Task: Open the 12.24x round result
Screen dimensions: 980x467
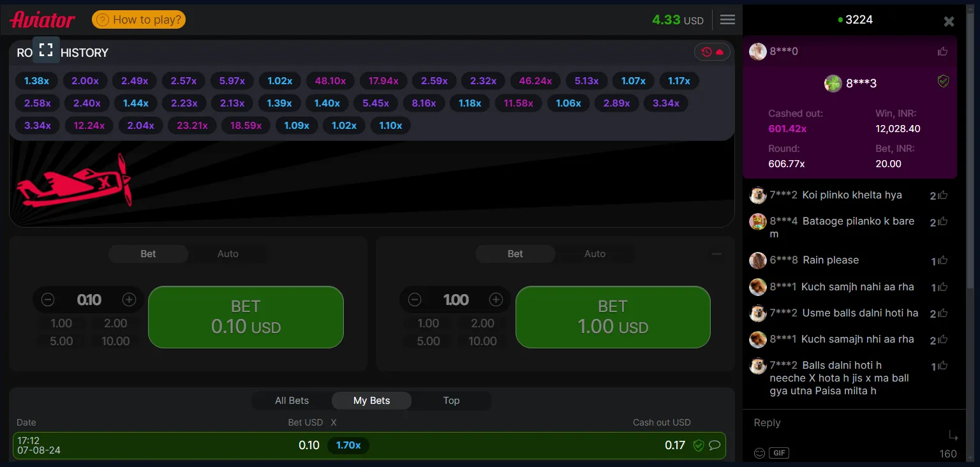Action: point(89,126)
